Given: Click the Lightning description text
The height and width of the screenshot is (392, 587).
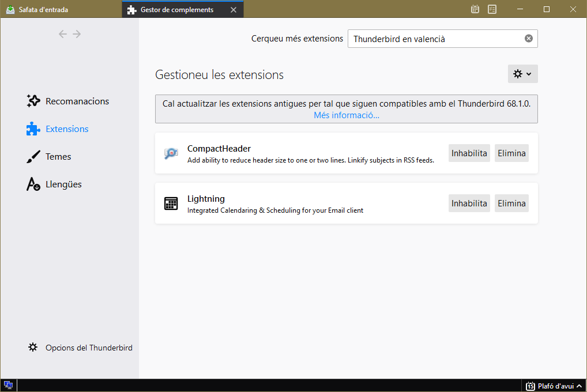Looking at the screenshot, I should point(275,210).
